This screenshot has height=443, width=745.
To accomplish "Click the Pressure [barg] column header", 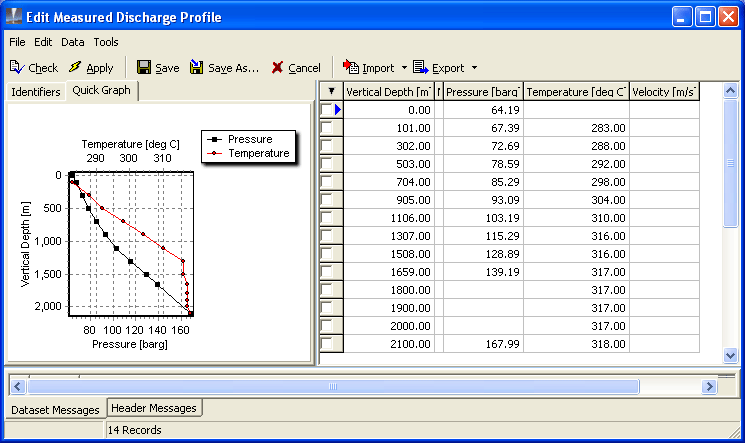I will [483, 92].
